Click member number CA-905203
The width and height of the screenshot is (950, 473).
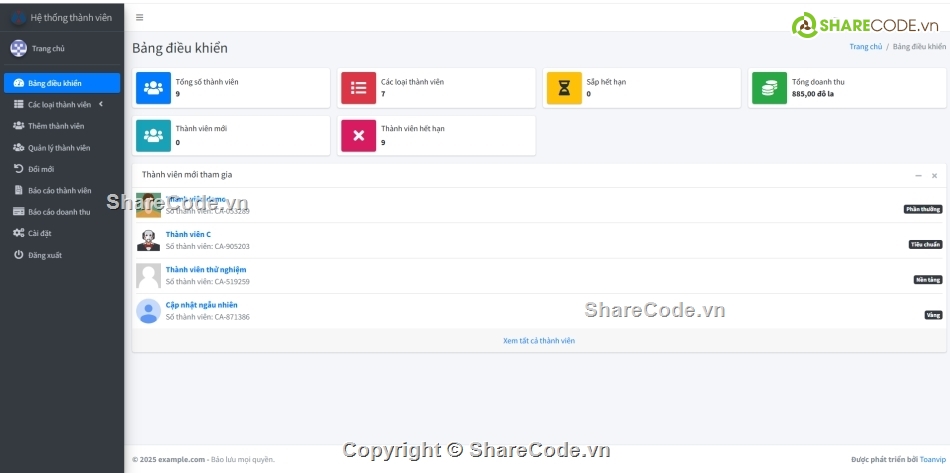tap(232, 246)
